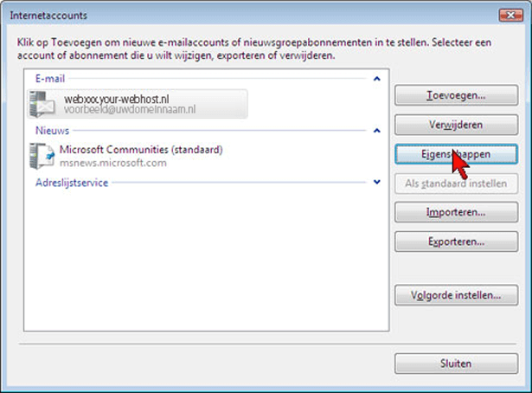Click Sluiten to dismiss the dialog
Viewport: 532px width, 393px height.
(457, 364)
